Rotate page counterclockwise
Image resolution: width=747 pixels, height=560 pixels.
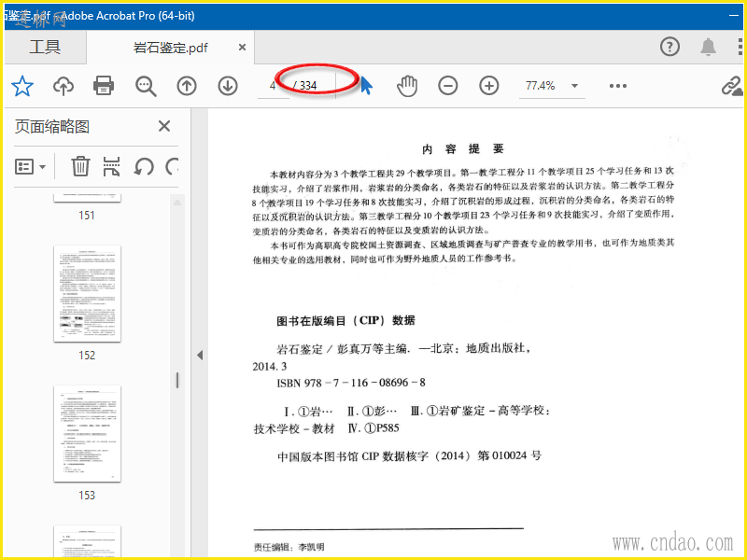point(144,167)
